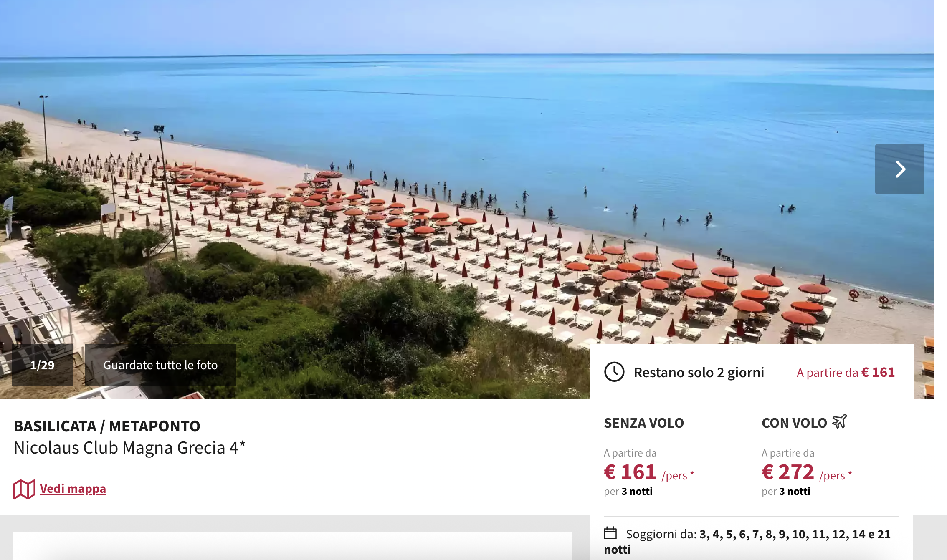Image resolution: width=947 pixels, height=560 pixels.
Task: Click the clock icon by Restano solo
Action: [614, 372]
